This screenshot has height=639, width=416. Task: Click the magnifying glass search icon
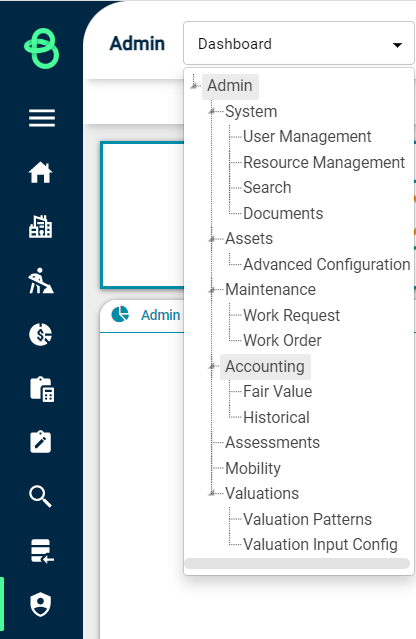tap(41, 496)
